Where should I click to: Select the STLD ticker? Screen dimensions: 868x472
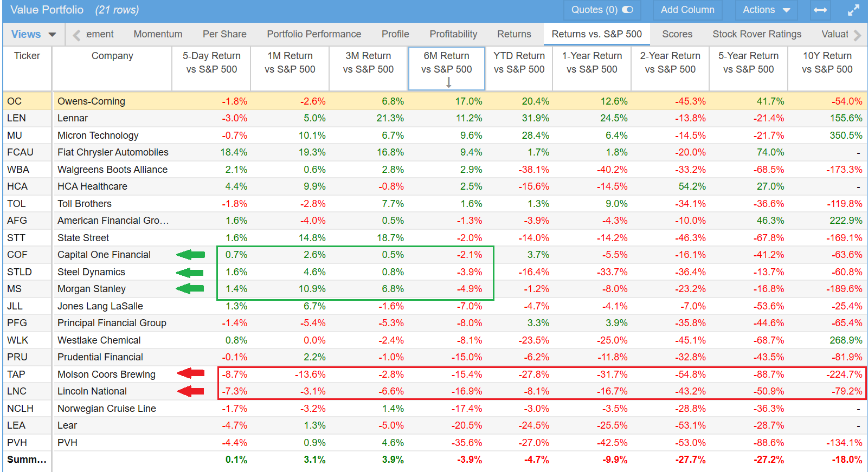20,272
